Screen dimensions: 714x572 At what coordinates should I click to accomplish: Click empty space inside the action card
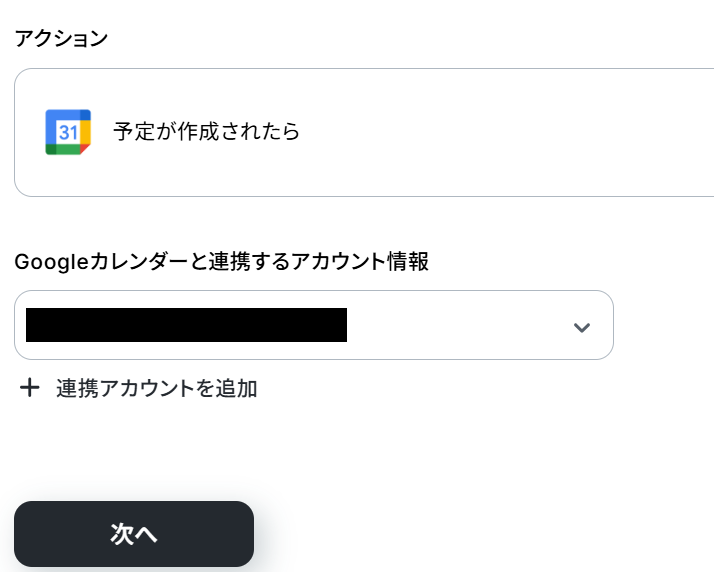[500, 132]
